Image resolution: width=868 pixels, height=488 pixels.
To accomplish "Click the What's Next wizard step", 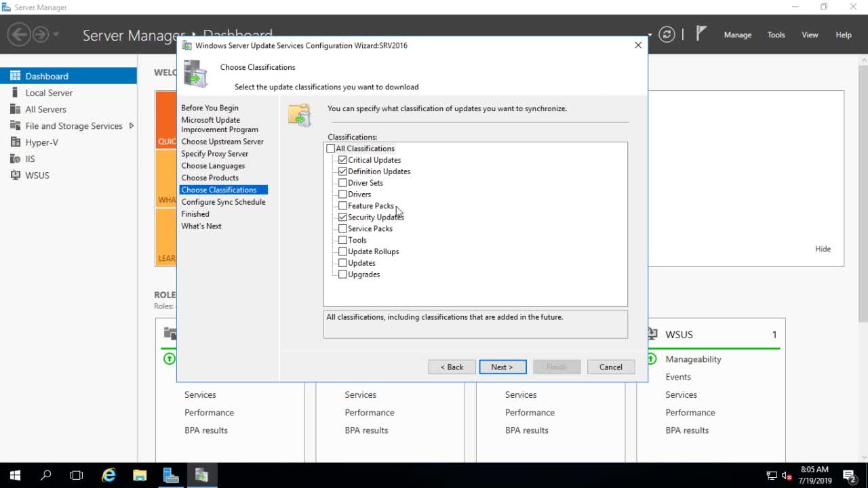I will (x=201, y=226).
